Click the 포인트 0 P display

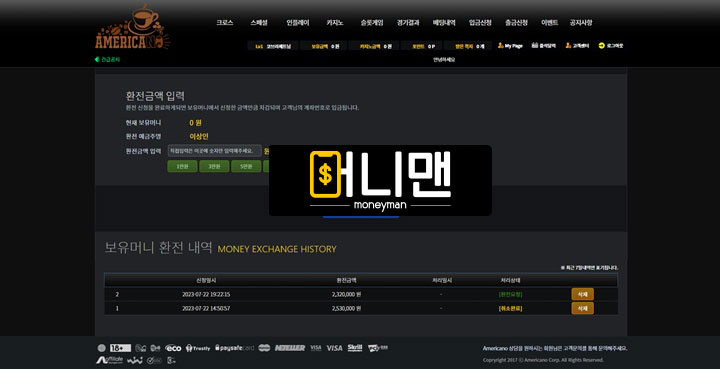[423, 46]
